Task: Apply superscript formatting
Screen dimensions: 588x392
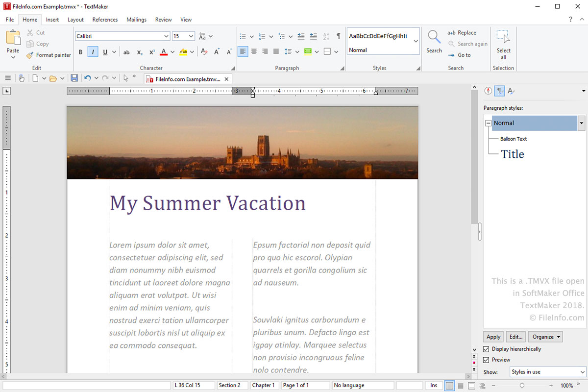Action: point(152,52)
